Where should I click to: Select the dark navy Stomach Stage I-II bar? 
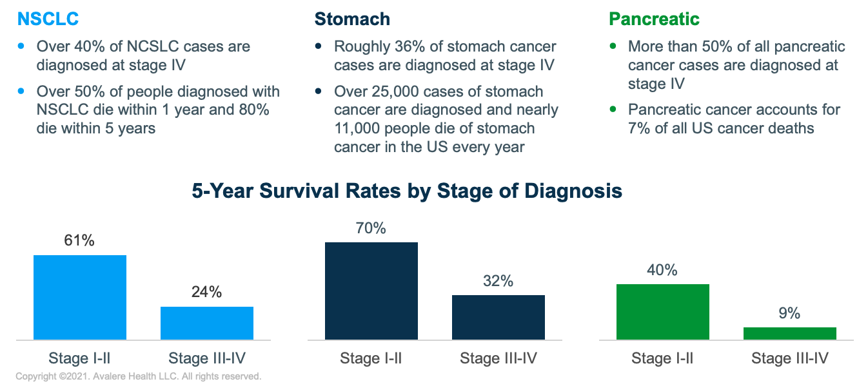(x=371, y=291)
